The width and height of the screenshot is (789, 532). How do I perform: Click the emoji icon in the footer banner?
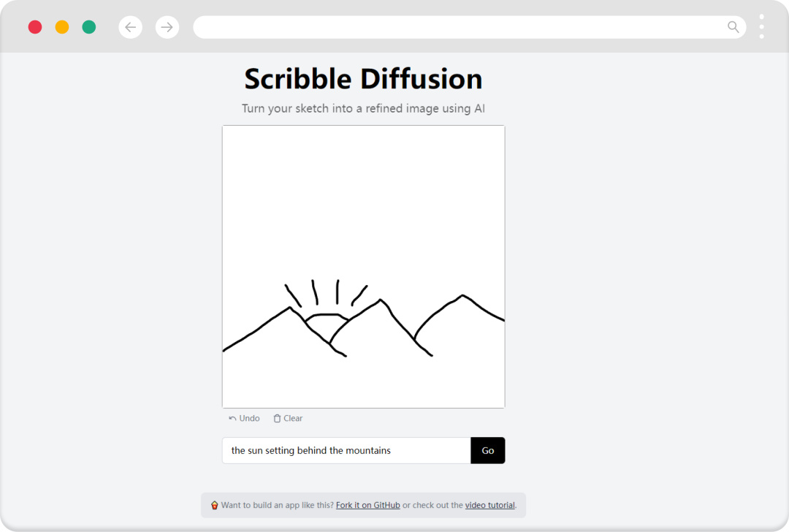click(x=215, y=505)
